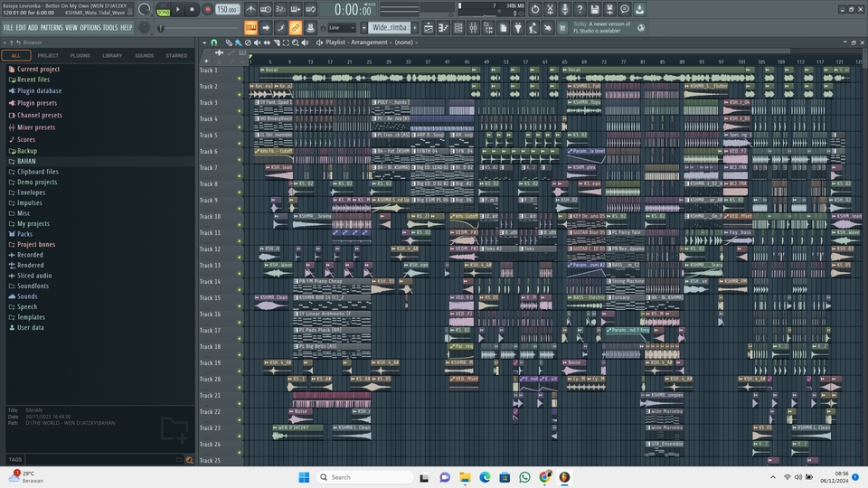Viewport: 868px width, 488px height.
Task: Click the tempo 150.000 display
Action: (x=227, y=9)
